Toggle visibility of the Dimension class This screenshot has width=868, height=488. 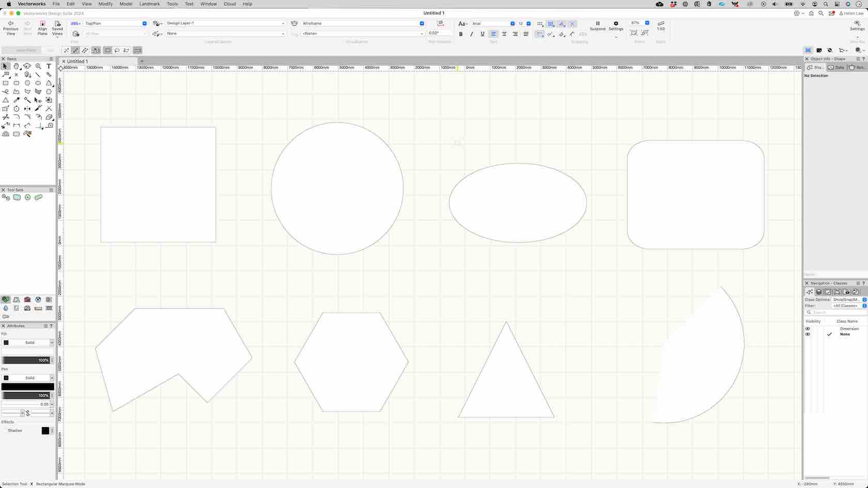[x=808, y=329]
